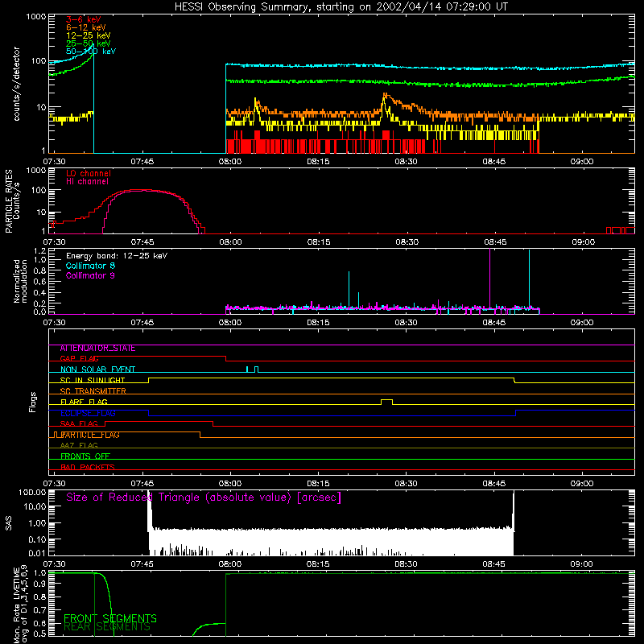Click the GAP_FLAG label
The width and height of the screenshot is (644, 644).
click(79, 358)
